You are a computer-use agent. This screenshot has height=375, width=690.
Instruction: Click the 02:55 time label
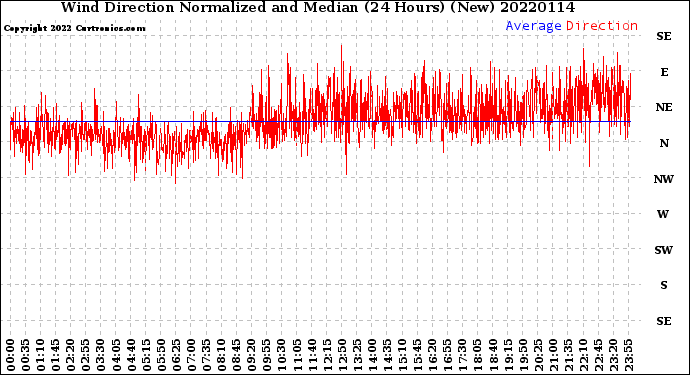(x=86, y=355)
